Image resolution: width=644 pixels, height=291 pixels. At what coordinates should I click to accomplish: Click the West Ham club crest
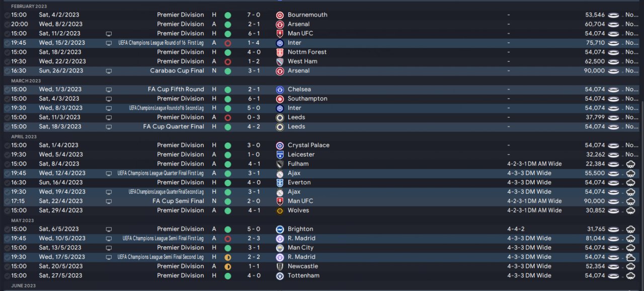(x=280, y=61)
